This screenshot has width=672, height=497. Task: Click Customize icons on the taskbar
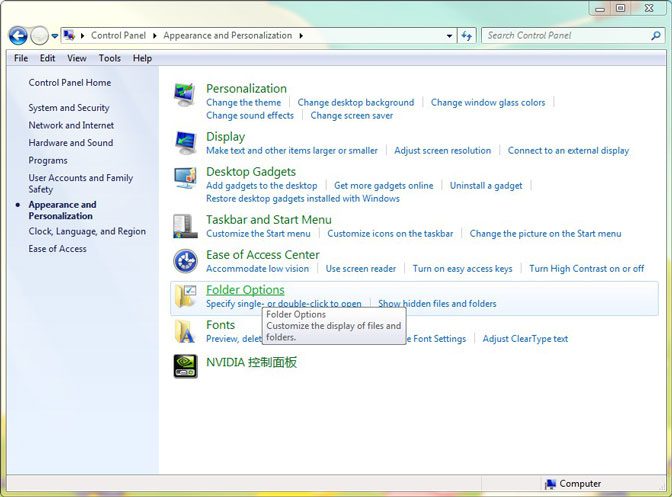(x=390, y=234)
